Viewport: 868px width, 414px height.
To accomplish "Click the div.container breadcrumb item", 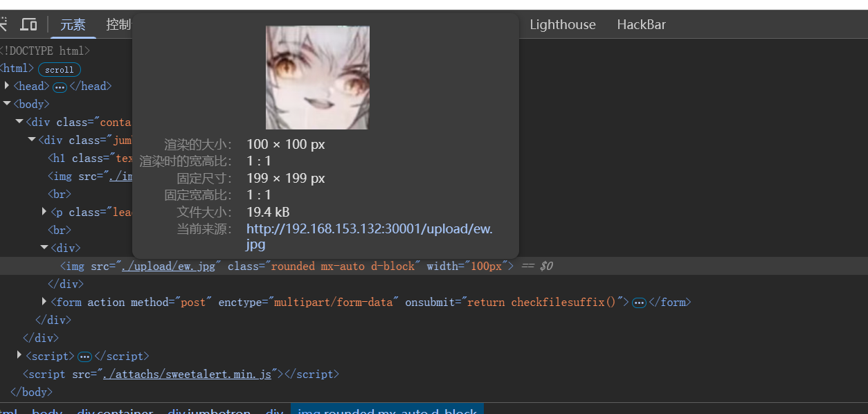I will 115,412.
